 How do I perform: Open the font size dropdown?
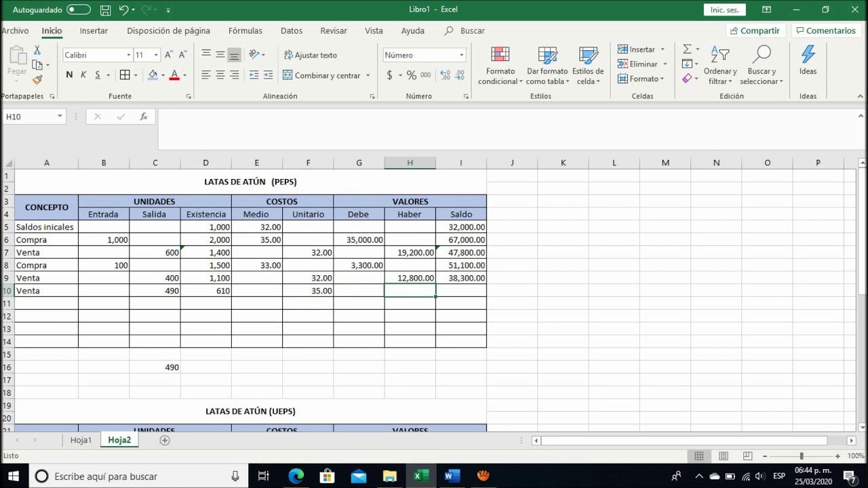pos(156,55)
